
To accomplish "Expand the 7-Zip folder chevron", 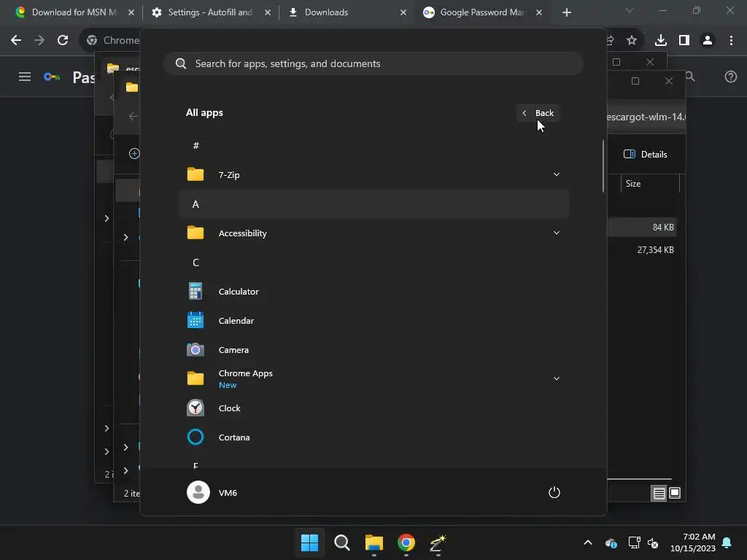I will coord(557,175).
